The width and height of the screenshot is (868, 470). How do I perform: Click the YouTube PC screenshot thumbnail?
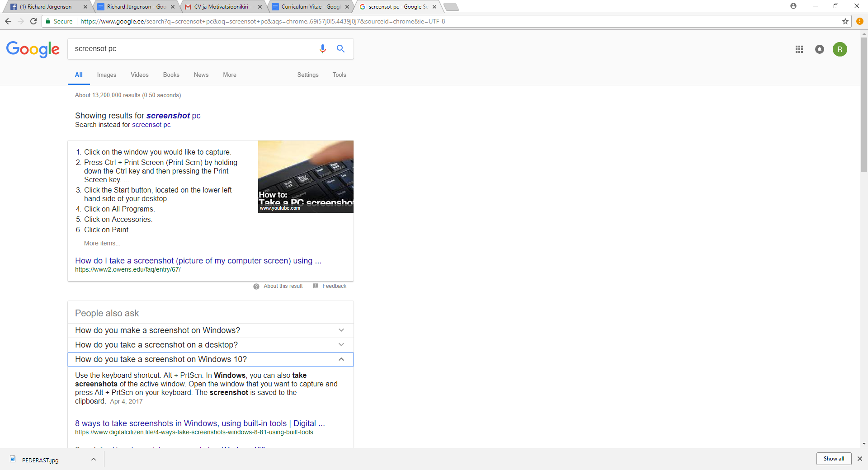point(306,177)
